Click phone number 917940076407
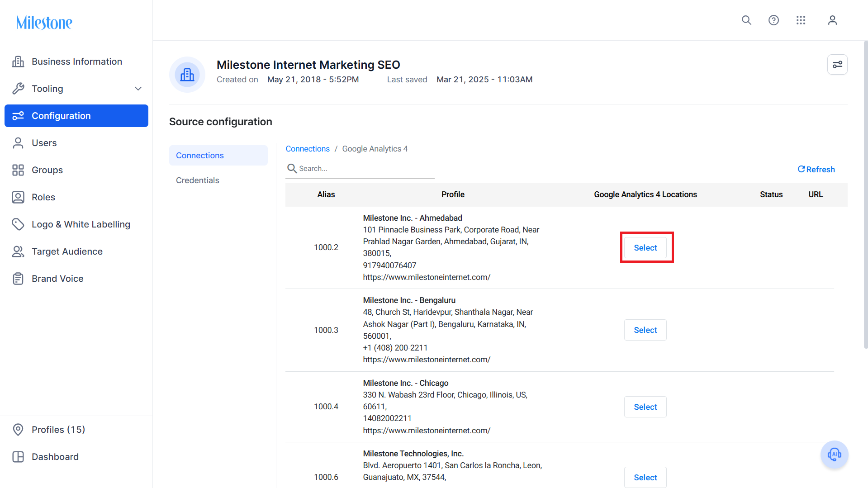This screenshot has width=868, height=488. pyautogui.click(x=389, y=265)
